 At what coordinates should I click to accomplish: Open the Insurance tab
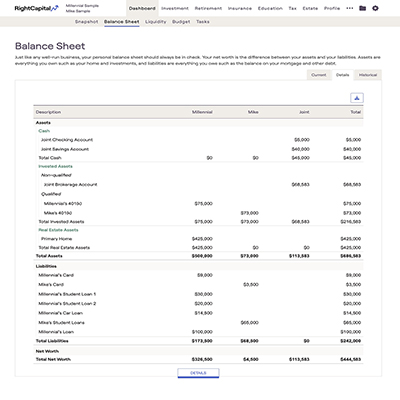240,8
